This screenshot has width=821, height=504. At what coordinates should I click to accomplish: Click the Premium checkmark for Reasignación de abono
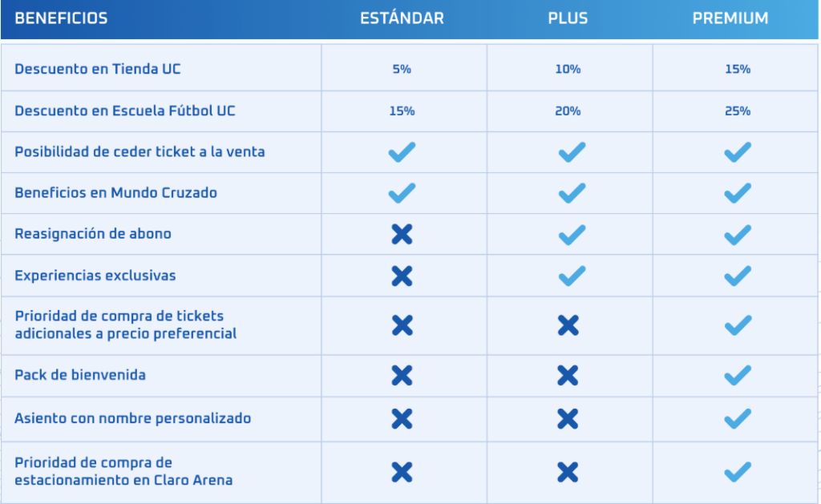click(737, 234)
